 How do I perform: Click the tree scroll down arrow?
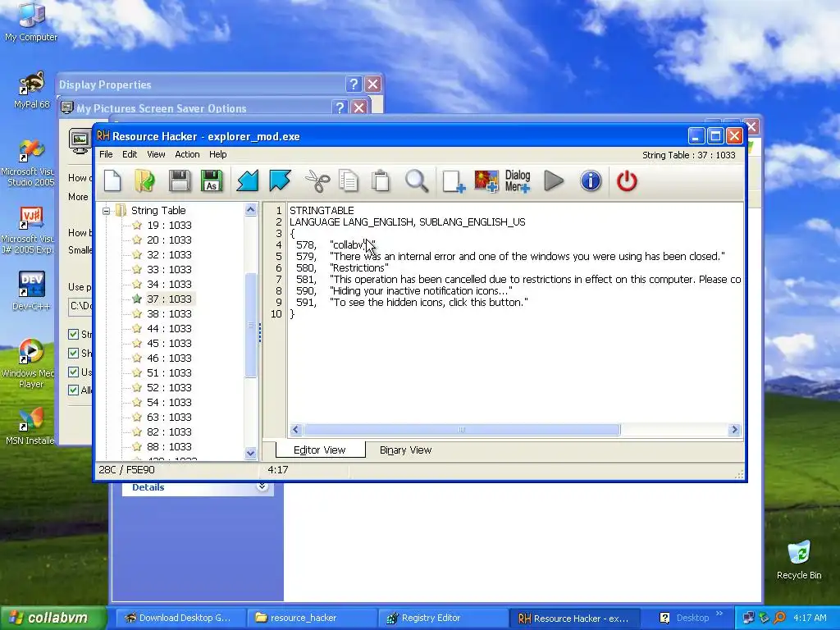251,453
